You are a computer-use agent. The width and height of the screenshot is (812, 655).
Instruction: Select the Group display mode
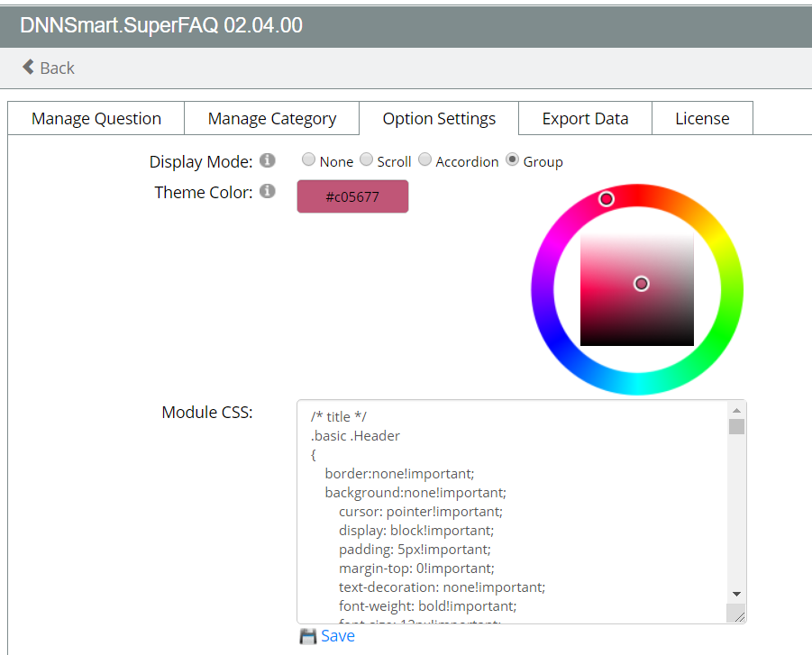(512, 159)
